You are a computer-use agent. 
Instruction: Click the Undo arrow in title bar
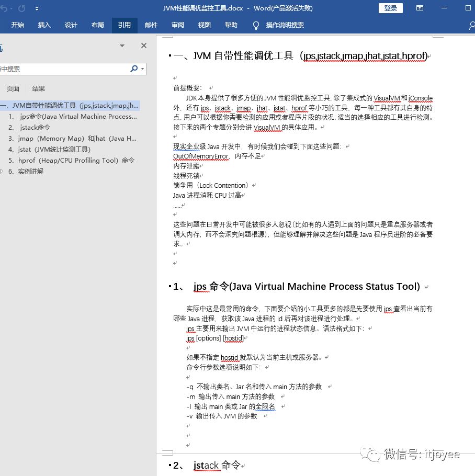tap(4, 8)
